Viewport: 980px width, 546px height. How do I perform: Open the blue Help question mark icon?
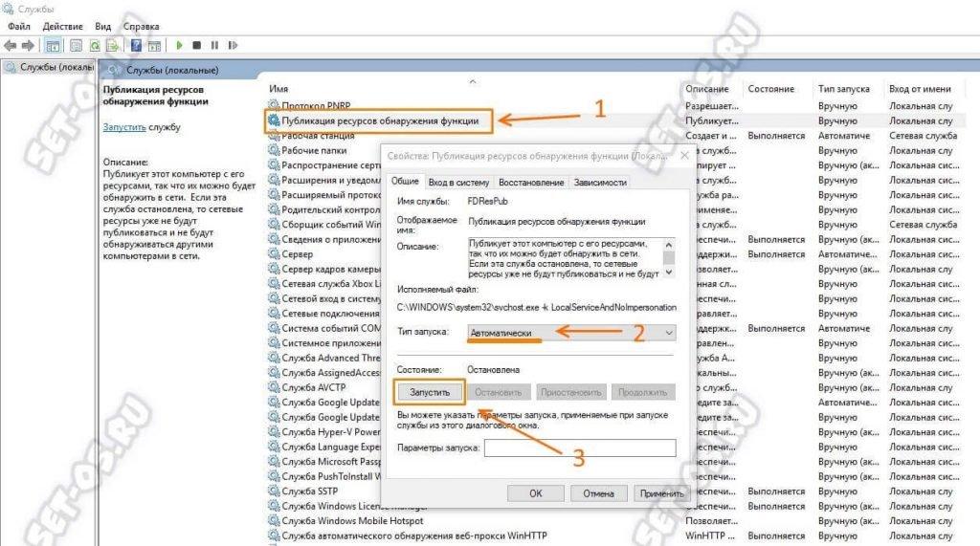[x=136, y=46]
